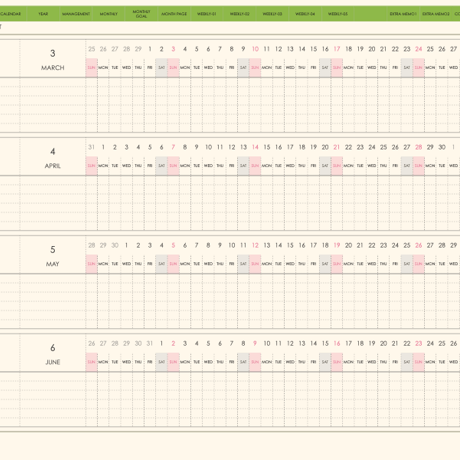The width and height of the screenshot is (460, 460).
Task: Click the MARCH month label
Action: click(x=53, y=68)
